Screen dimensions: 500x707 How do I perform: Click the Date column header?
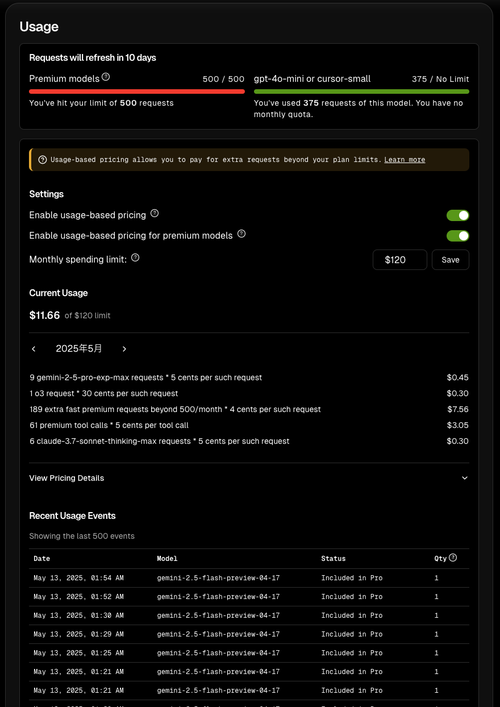click(42, 559)
